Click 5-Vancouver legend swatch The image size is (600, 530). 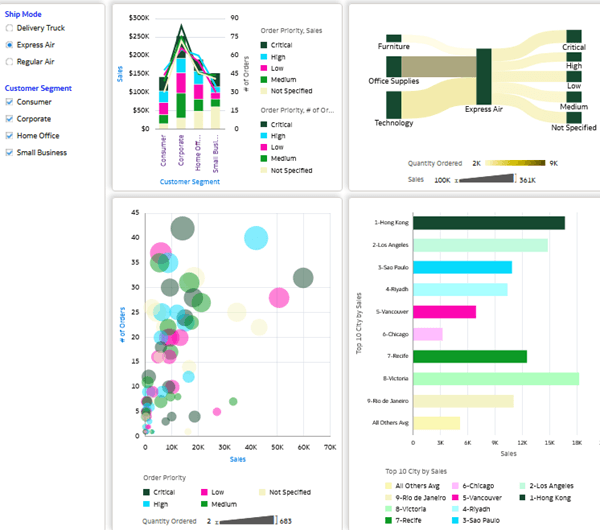(455, 497)
